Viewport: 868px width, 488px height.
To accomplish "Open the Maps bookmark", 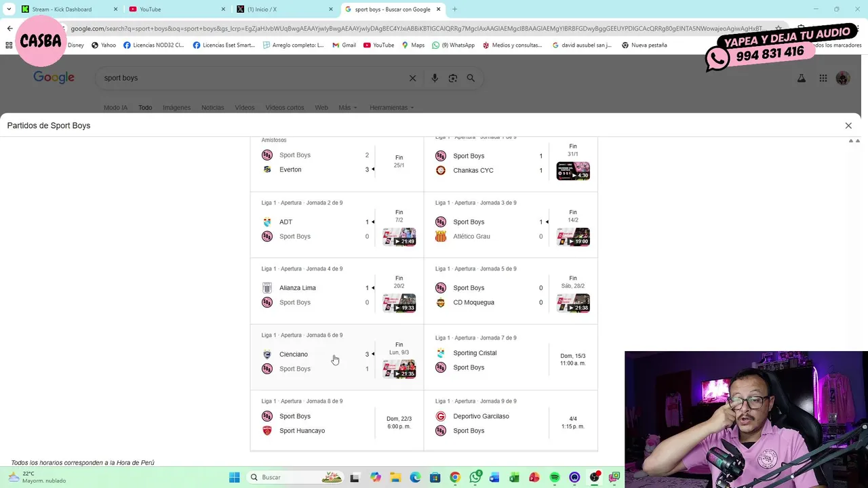I will point(413,45).
